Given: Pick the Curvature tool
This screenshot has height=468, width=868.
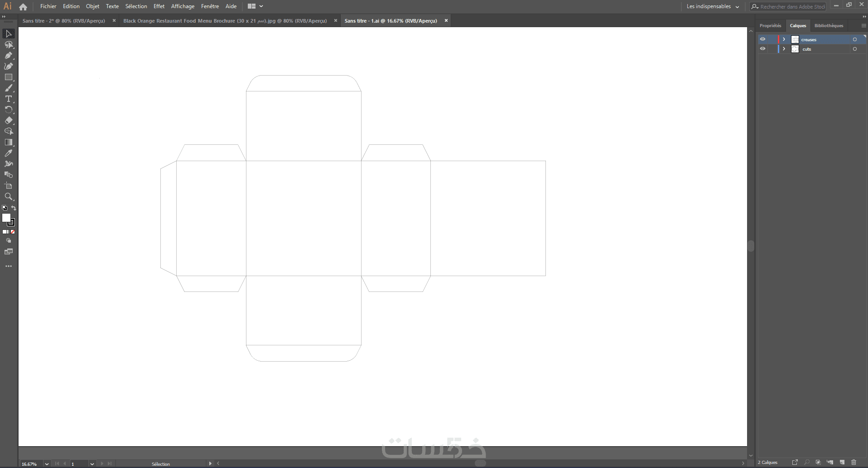Looking at the screenshot, I should coord(9,67).
